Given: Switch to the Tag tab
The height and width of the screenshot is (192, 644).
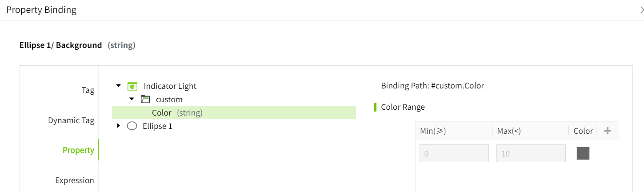Looking at the screenshot, I should point(88,90).
